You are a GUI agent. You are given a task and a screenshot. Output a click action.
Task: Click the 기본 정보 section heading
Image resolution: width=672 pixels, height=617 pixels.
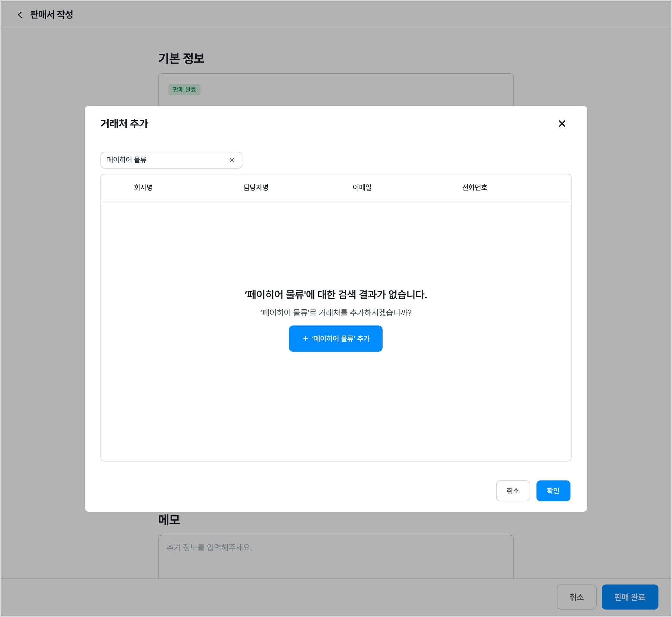click(x=181, y=58)
